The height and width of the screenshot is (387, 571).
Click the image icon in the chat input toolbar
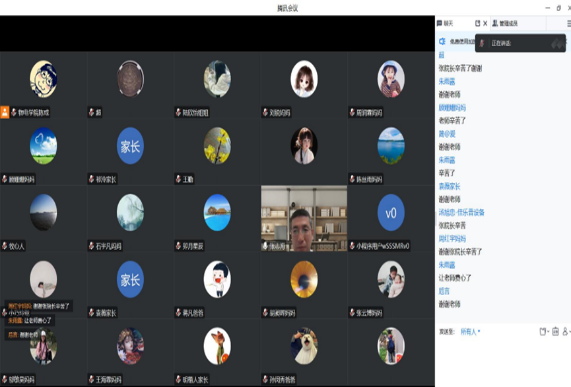[x=555, y=331]
